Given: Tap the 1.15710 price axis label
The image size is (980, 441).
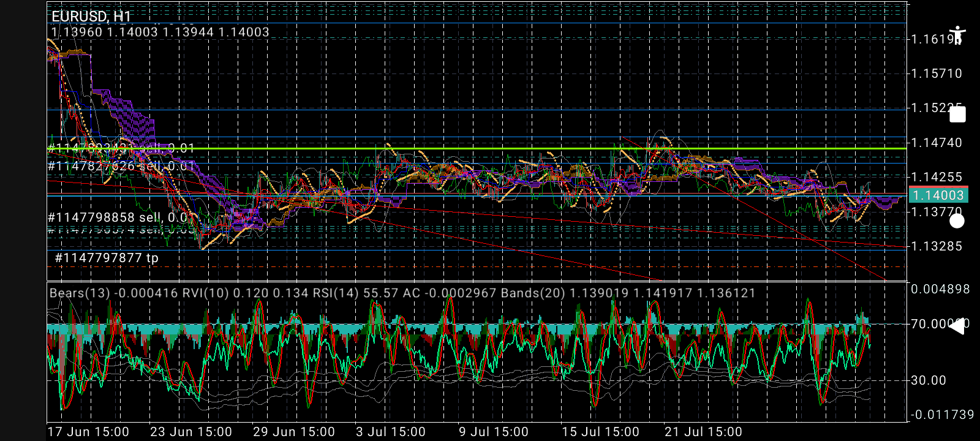Looking at the screenshot, I should click(x=937, y=73).
